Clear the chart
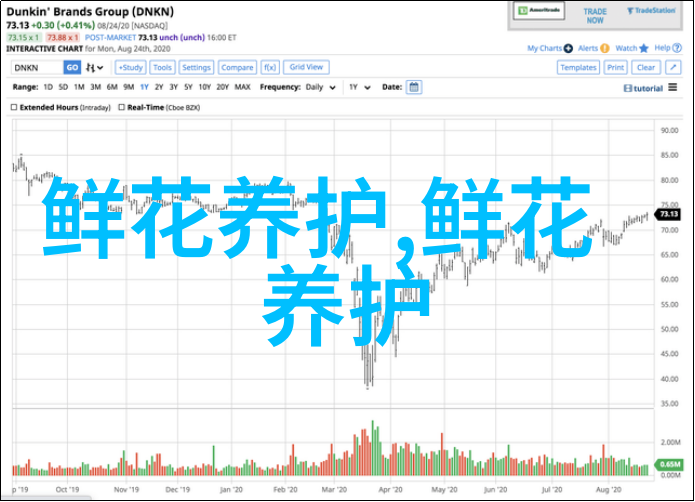Screen dimensions: 695x502 pos(646,68)
